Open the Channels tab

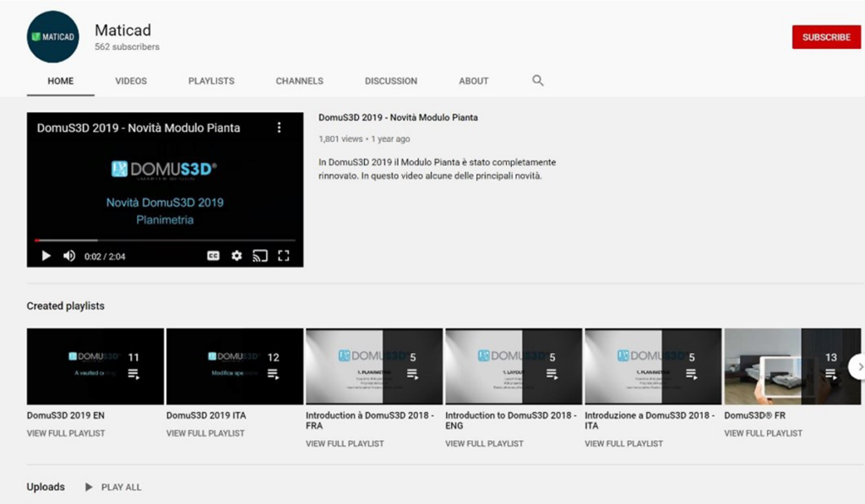tap(300, 81)
